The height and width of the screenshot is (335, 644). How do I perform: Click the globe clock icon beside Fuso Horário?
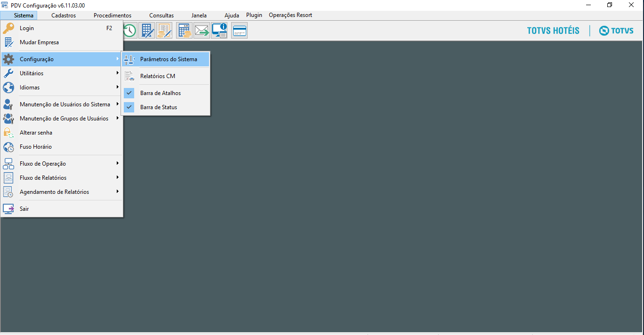point(8,147)
